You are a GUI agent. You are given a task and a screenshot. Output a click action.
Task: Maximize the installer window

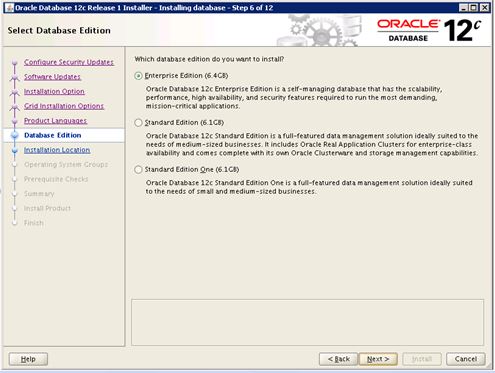[x=474, y=8]
